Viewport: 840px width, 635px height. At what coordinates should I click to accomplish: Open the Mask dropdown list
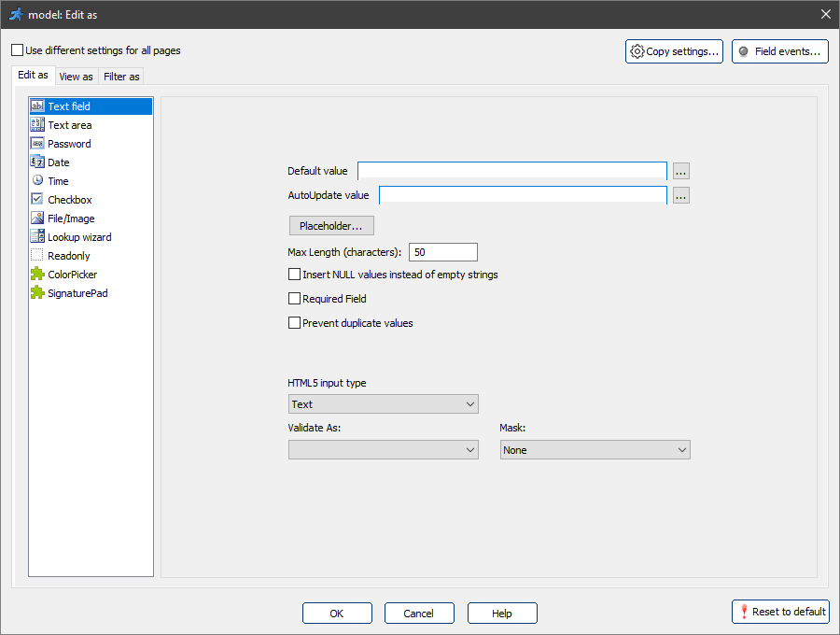(x=595, y=450)
